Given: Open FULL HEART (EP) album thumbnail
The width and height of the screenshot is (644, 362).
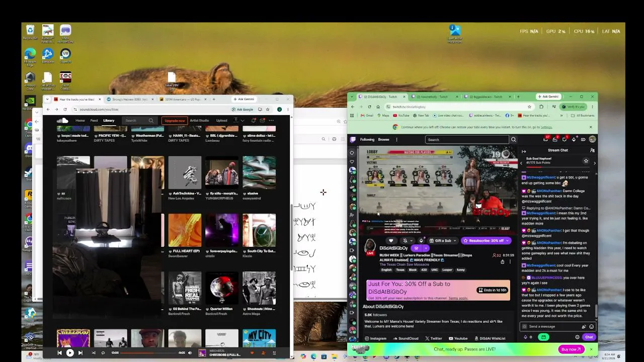Looking at the screenshot, I should click(x=185, y=230).
